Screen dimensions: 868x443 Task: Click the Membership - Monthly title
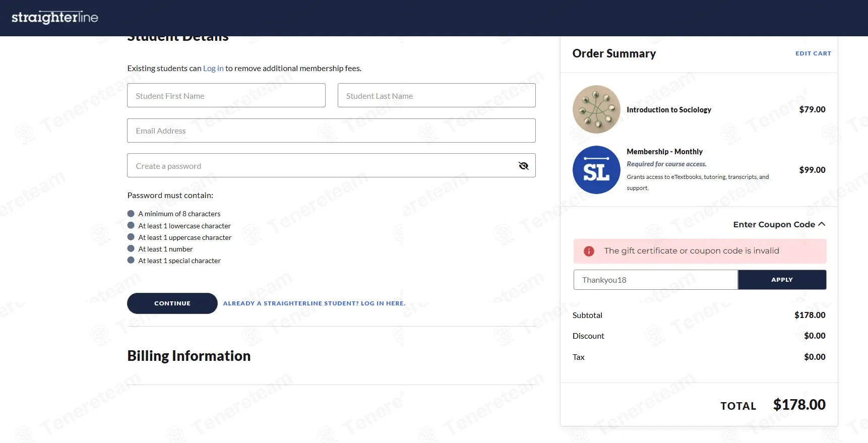[x=664, y=151]
